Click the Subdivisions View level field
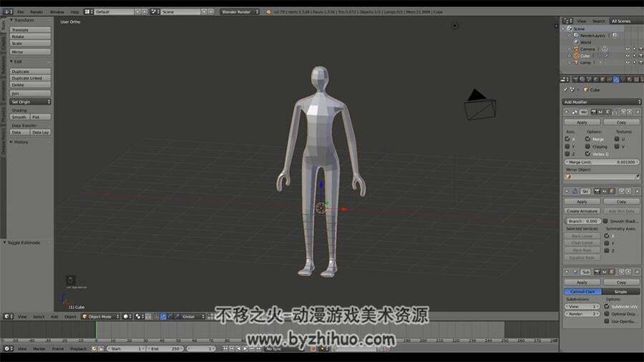Viewport: 644px width, 362px height. pos(582,307)
